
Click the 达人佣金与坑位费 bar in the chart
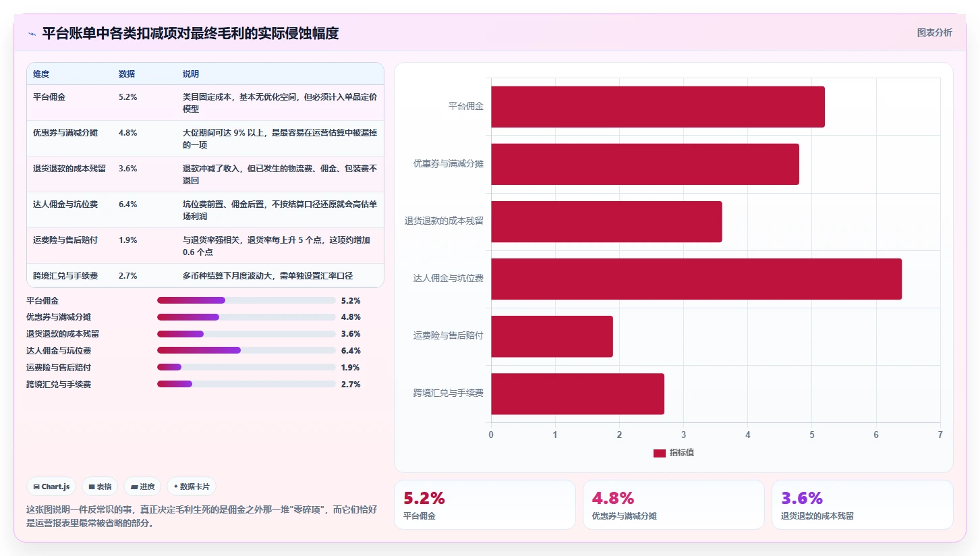[696, 279]
